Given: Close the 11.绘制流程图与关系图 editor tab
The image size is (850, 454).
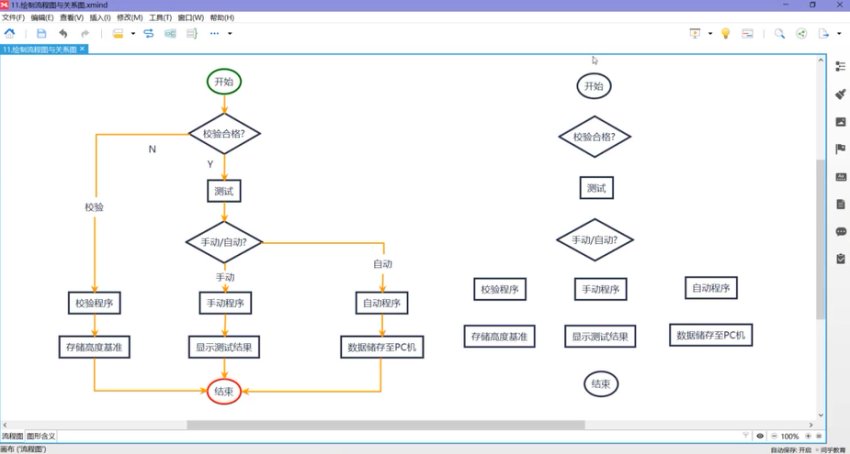Looking at the screenshot, I should click(83, 48).
